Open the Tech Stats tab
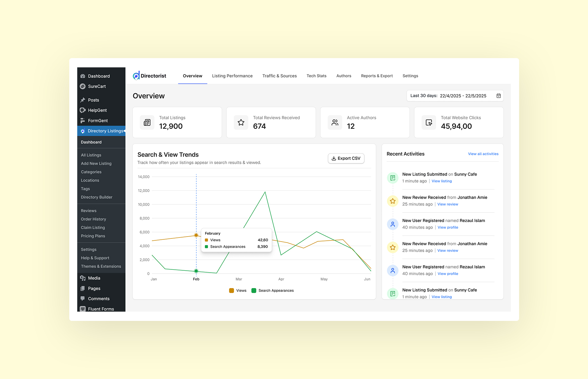 [316, 76]
